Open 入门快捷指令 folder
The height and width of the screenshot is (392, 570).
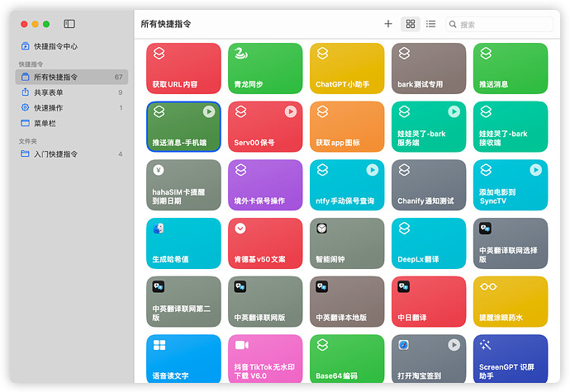[x=72, y=154]
